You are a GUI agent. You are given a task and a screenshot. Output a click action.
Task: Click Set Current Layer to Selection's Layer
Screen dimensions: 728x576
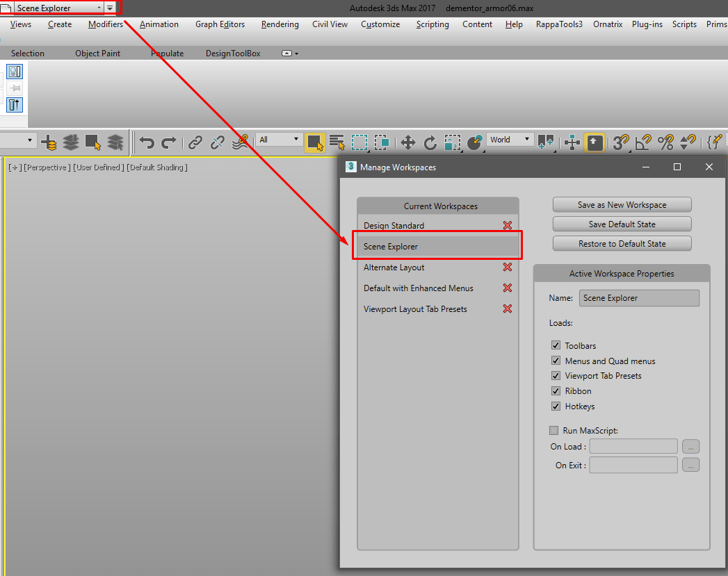115,142
